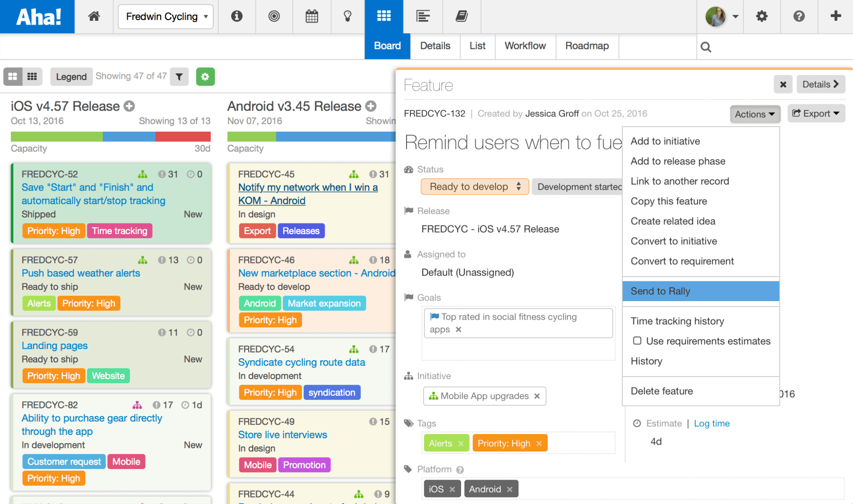
Task: Click the board filter funnel icon
Action: (179, 77)
